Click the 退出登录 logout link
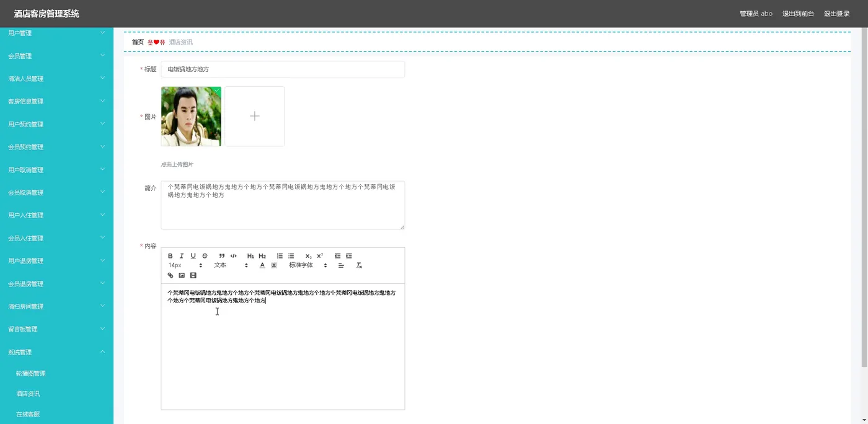The height and width of the screenshot is (424, 868). [x=836, y=14]
